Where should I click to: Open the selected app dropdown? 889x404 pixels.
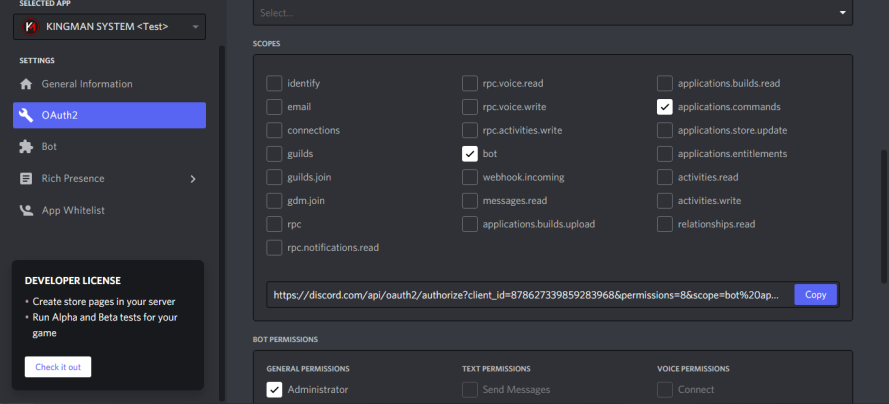tap(109, 27)
